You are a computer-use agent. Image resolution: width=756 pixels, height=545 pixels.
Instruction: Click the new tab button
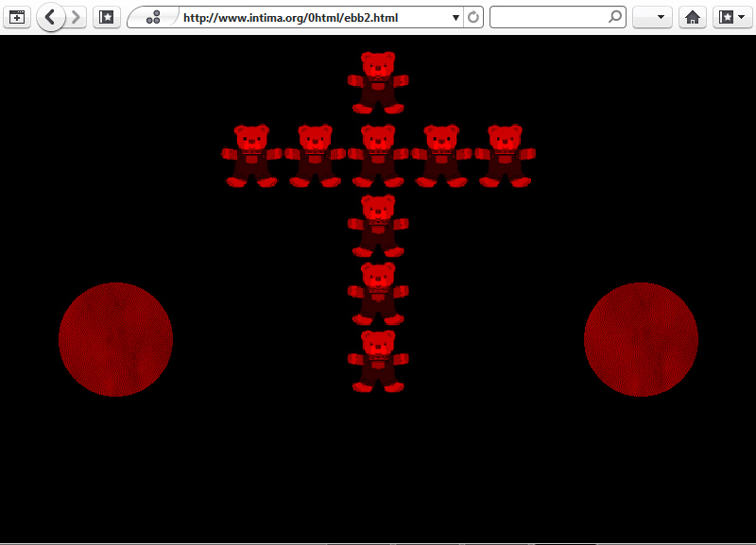(x=17, y=17)
